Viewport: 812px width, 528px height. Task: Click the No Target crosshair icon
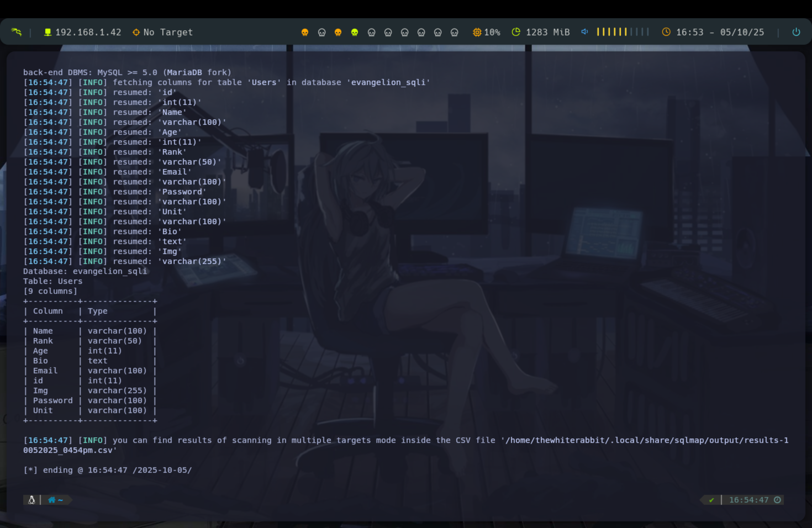coord(136,32)
